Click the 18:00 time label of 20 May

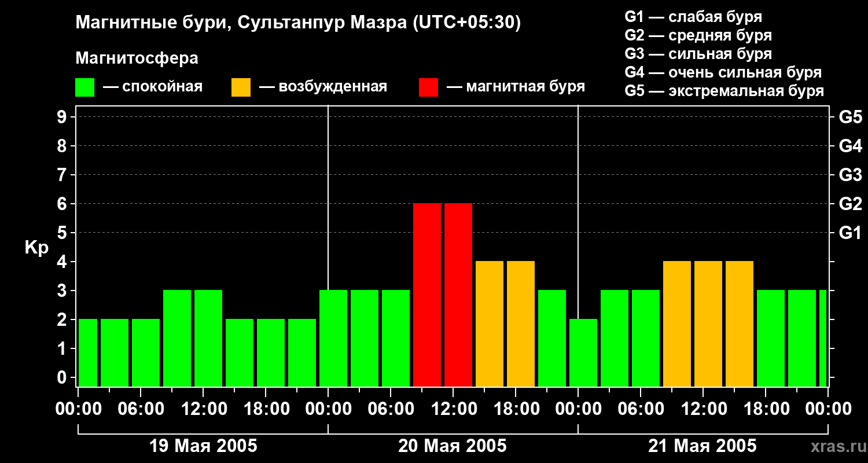click(516, 409)
